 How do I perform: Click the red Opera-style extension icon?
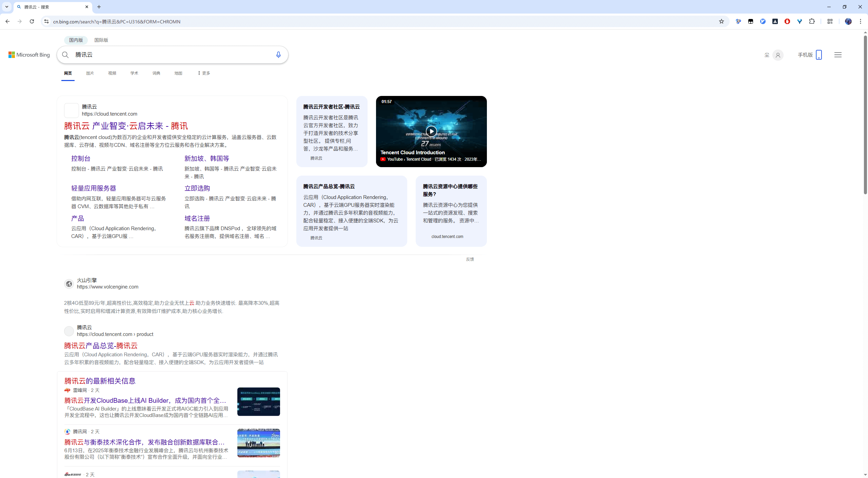click(787, 21)
